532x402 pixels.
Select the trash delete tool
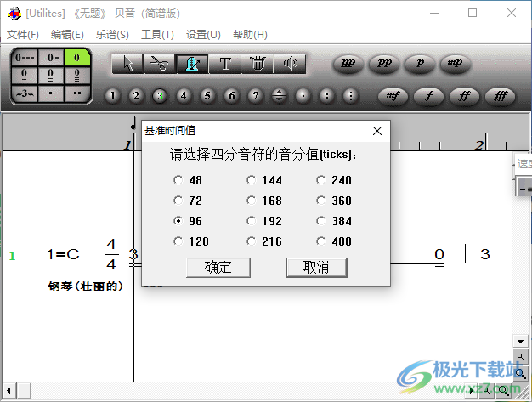click(x=258, y=64)
